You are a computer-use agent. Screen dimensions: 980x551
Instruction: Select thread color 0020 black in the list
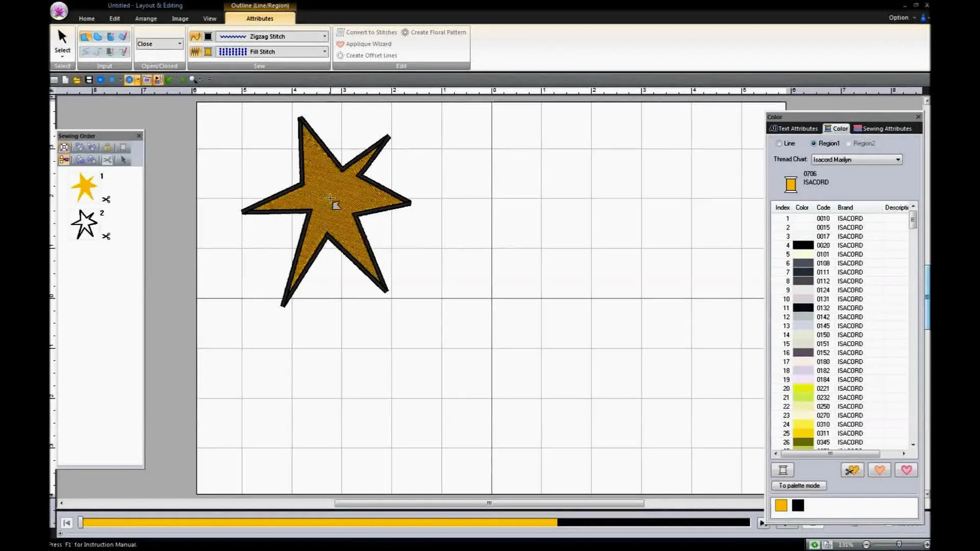pyautogui.click(x=841, y=246)
